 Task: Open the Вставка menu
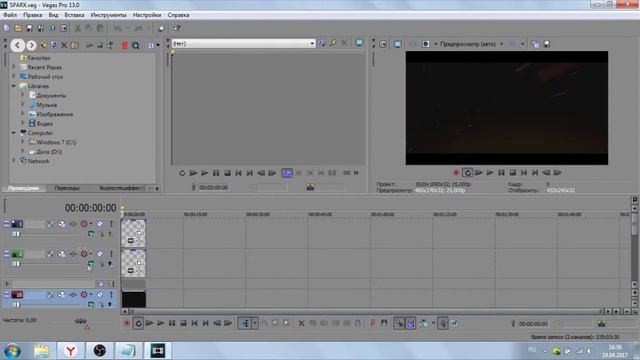click(74, 15)
